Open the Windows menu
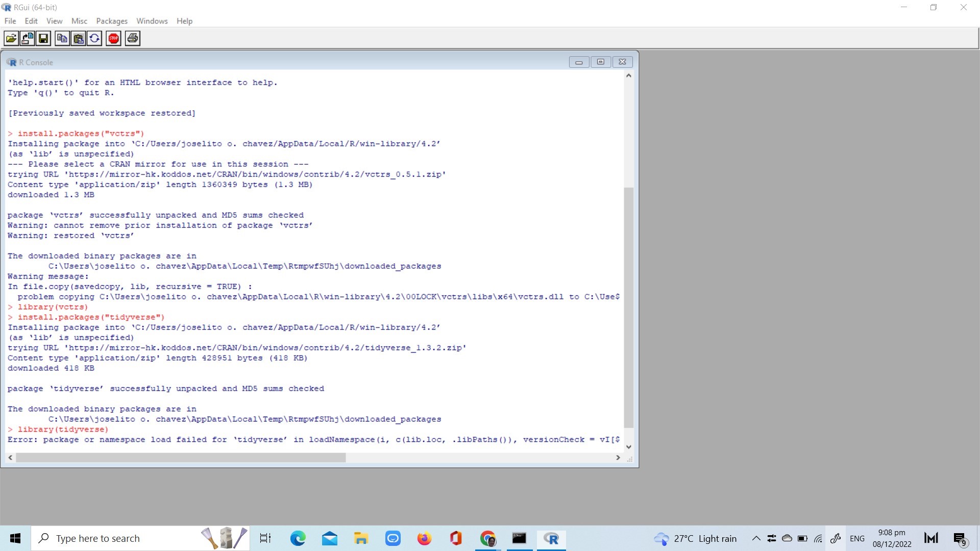 point(152,21)
